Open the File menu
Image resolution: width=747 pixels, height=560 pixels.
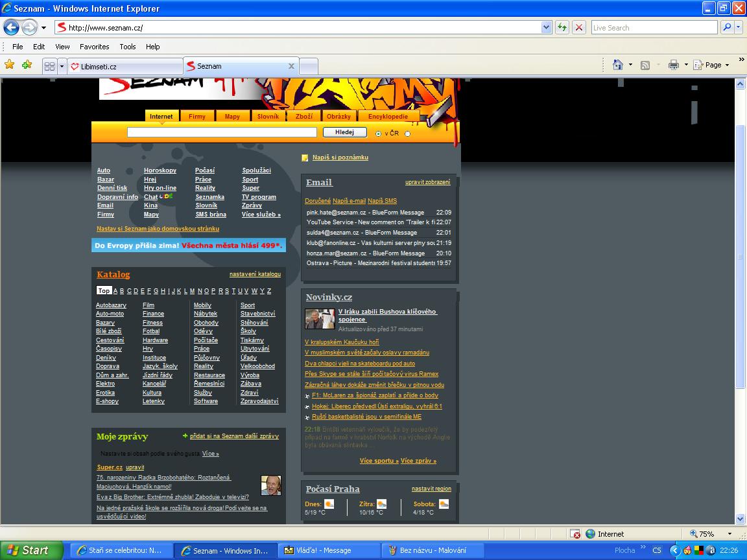click(18, 47)
